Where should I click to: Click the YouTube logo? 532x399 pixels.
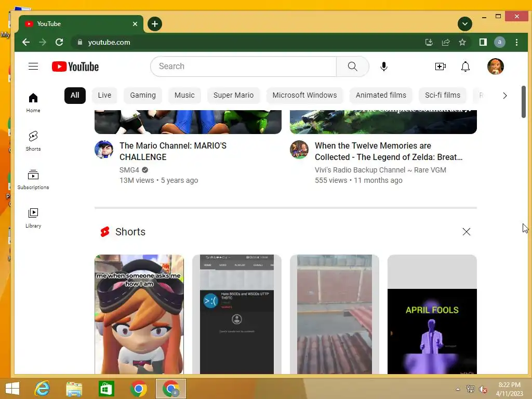[75, 66]
